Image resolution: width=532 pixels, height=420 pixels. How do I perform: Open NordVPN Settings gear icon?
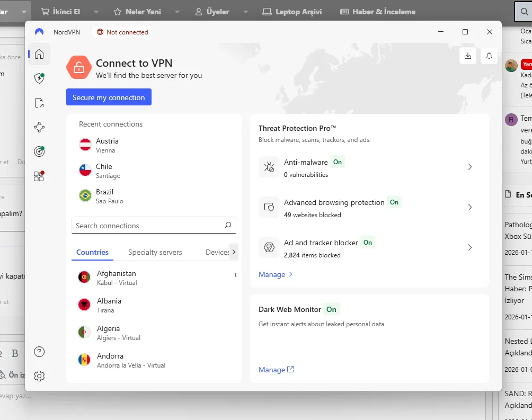coord(39,376)
